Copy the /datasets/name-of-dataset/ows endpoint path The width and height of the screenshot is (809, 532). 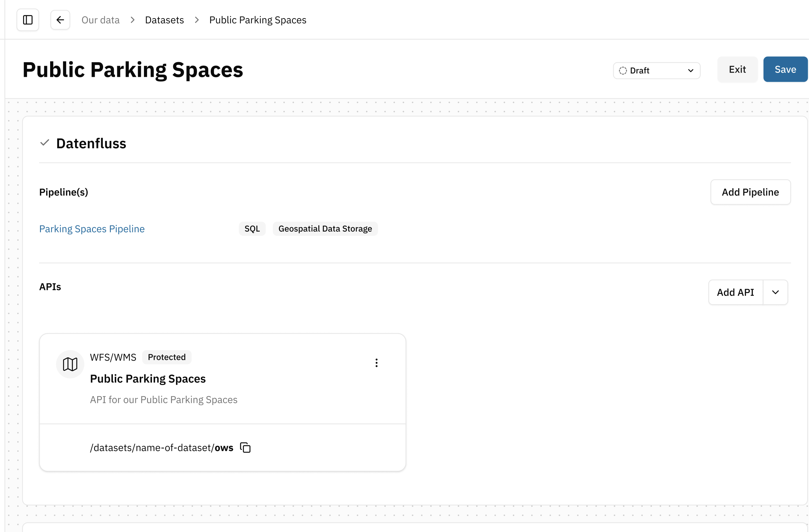245,448
